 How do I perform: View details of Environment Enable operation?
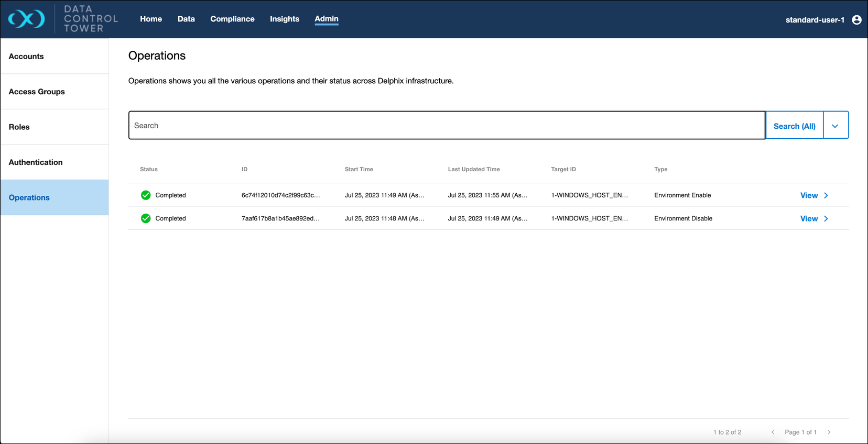(809, 195)
